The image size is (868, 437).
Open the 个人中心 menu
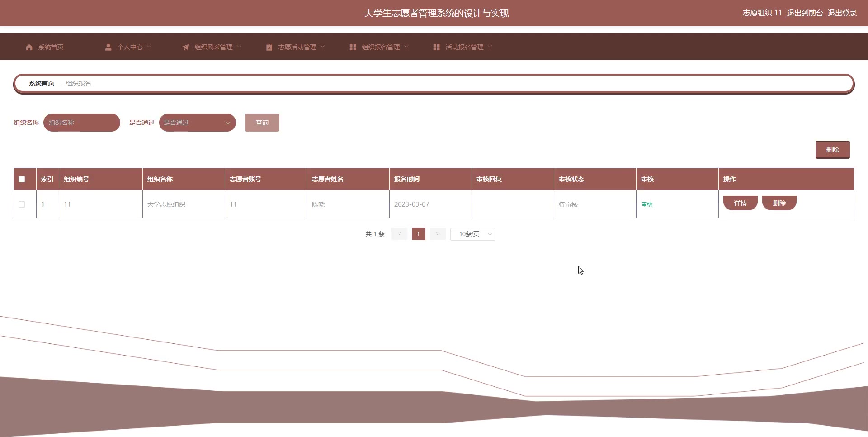coord(128,47)
